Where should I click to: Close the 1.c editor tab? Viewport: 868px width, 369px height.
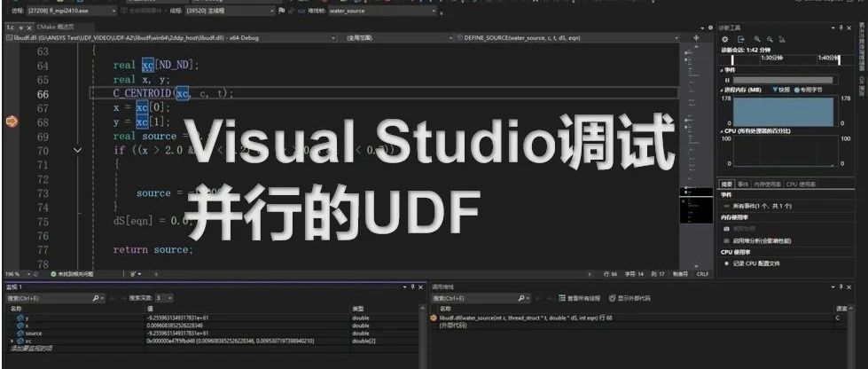29,27
